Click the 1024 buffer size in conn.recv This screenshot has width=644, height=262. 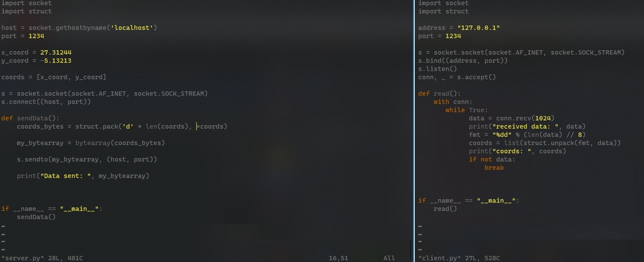[x=544, y=118]
